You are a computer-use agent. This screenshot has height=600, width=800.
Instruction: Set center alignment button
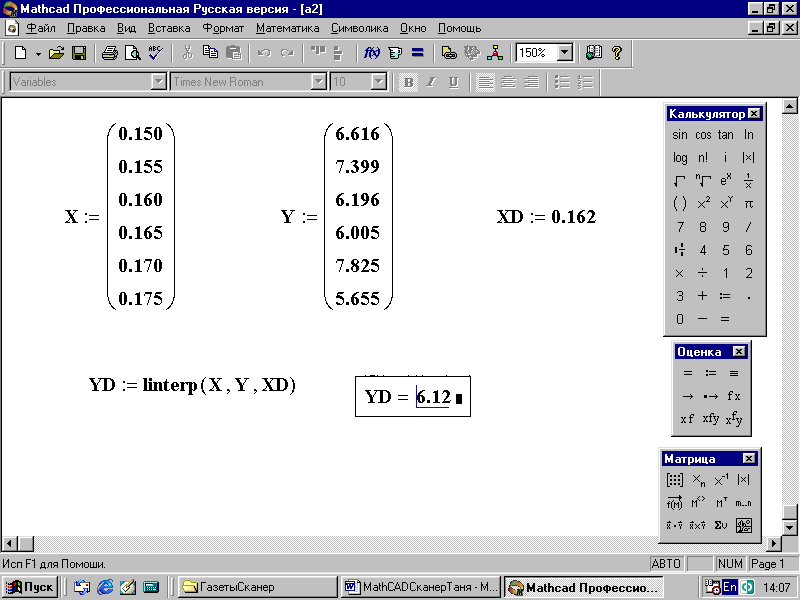click(x=508, y=82)
